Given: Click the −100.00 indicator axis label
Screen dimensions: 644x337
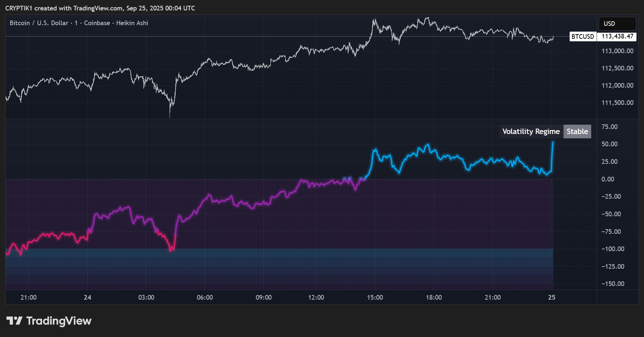Looking at the screenshot, I should pos(613,249).
